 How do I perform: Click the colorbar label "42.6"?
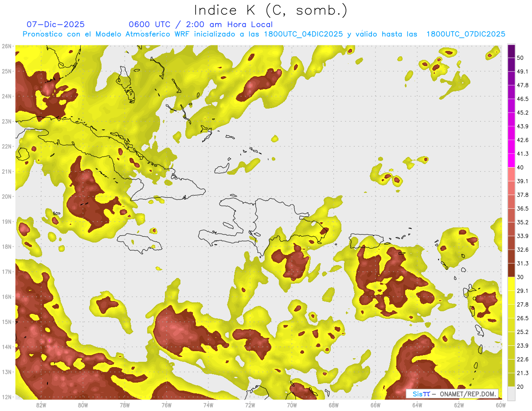tap(522, 140)
